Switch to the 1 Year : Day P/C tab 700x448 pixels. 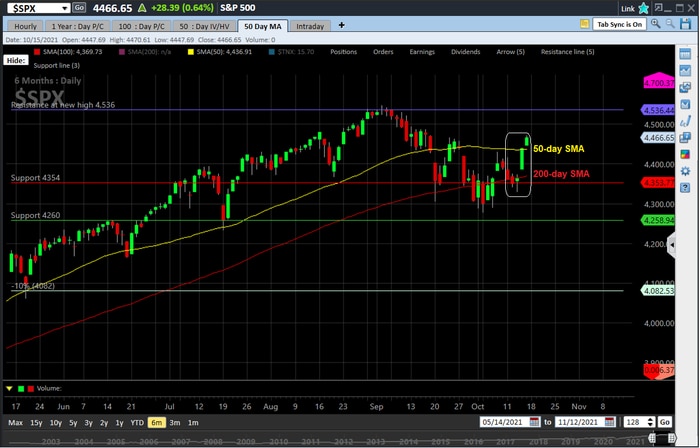(x=77, y=26)
